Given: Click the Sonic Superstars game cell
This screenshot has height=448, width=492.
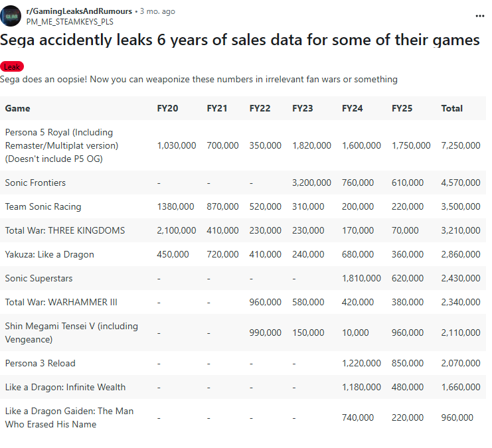Looking at the screenshot, I should [39, 278].
